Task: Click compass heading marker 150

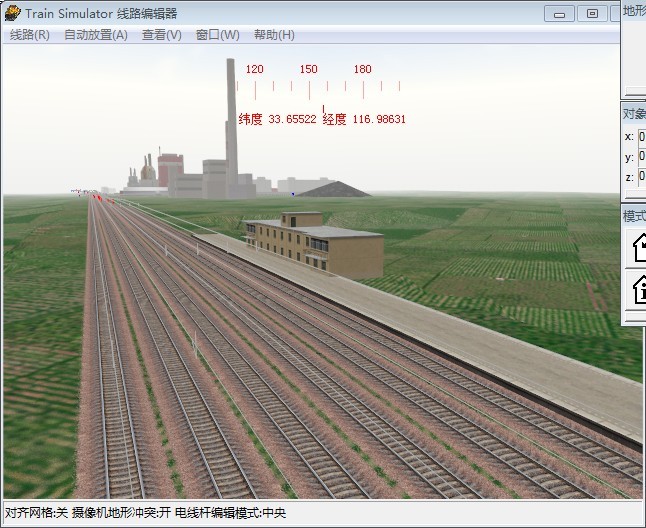Action: tap(309, 69)
